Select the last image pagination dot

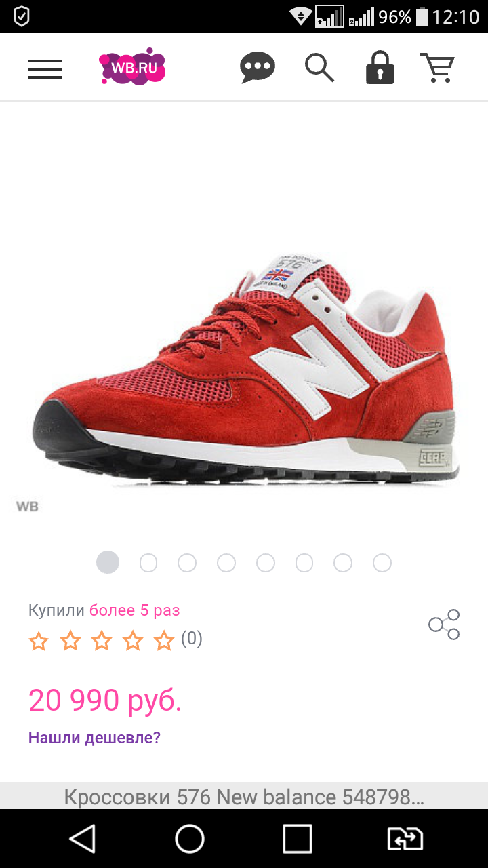382,563
